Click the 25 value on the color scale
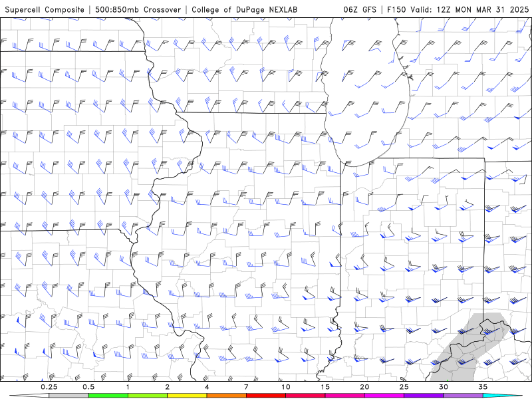The width and height of the screenshot is (532, 399). (404, 387)
